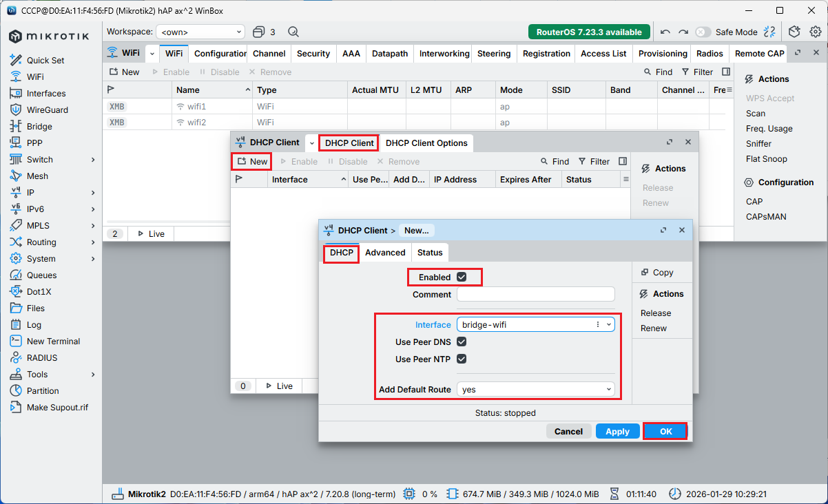Click Sniffer in WiFi actions
This screenshot has width=828, height=504.
tap(758, 143)
